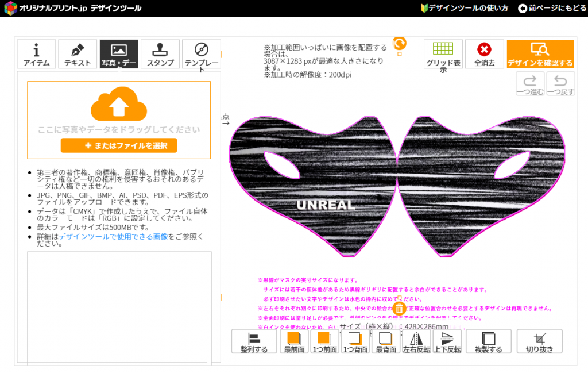Click 前ページにもどる back link
588x373 pixels.
552,8
